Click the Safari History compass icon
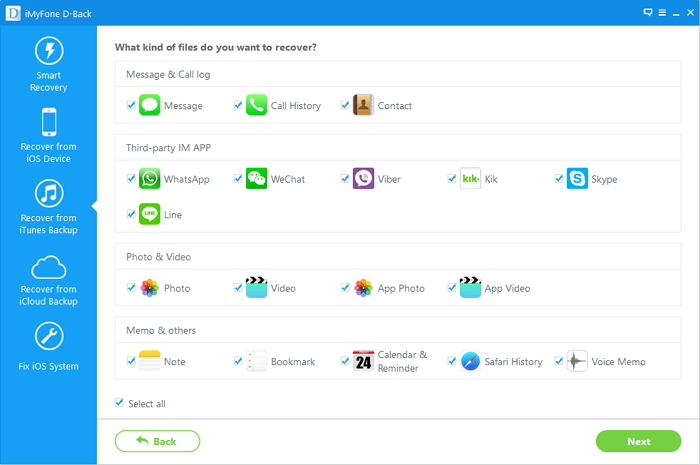The height and width of the screenshot is (465, 700). 470,361
